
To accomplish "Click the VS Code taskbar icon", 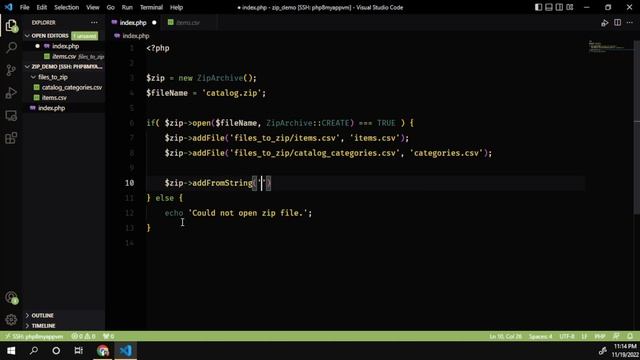I will pos(126,351).
